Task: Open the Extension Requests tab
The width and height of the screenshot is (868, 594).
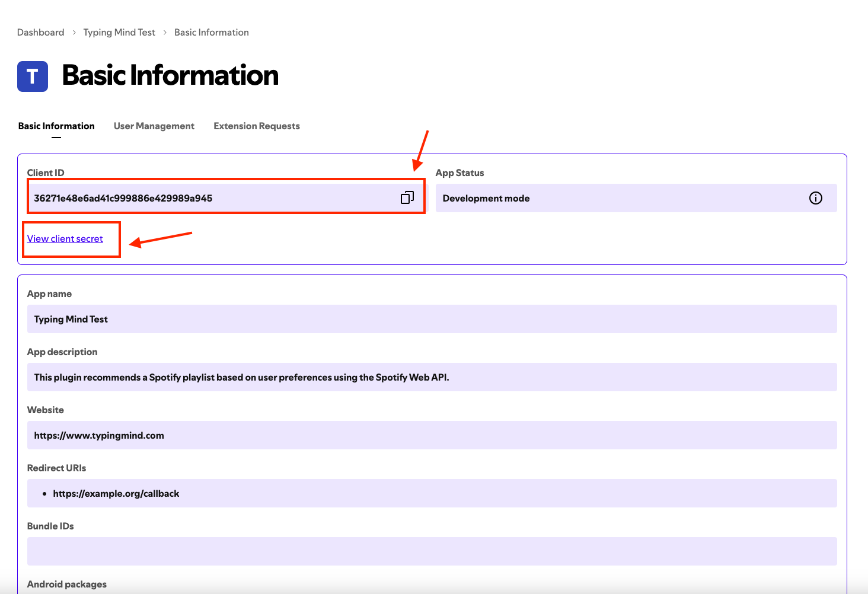Action: pyautogui.click(x=257, y=126)
